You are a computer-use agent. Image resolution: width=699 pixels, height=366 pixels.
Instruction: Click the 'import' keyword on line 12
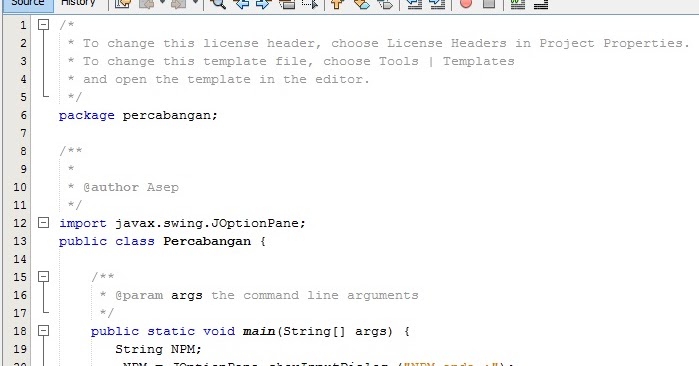82,223
